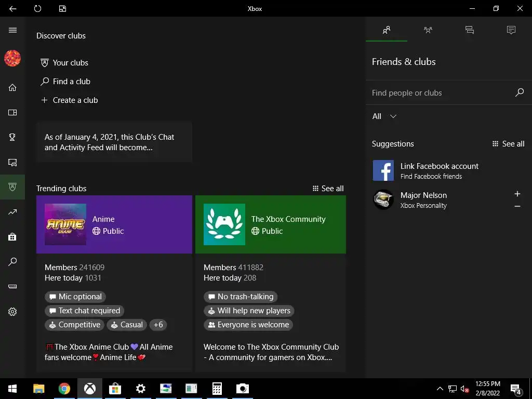Open The Xbox Community club banner
The image size is (532, 399).
pos(270,224)
